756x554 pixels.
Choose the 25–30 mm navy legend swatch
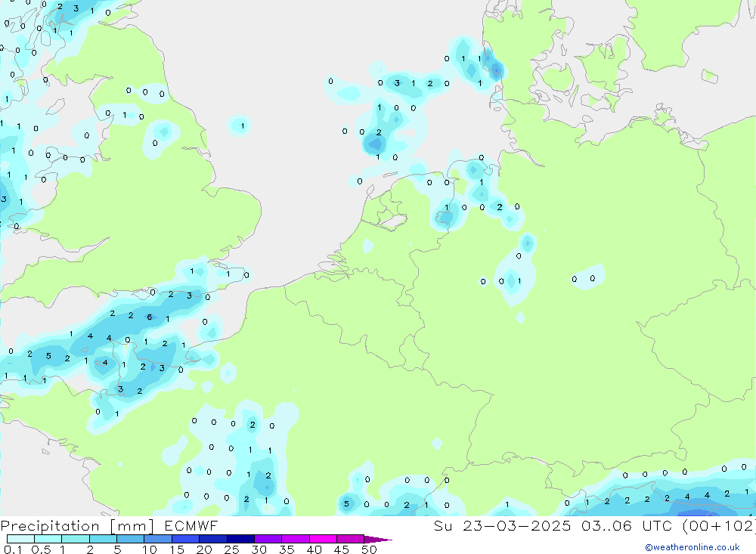pos(240,539)
